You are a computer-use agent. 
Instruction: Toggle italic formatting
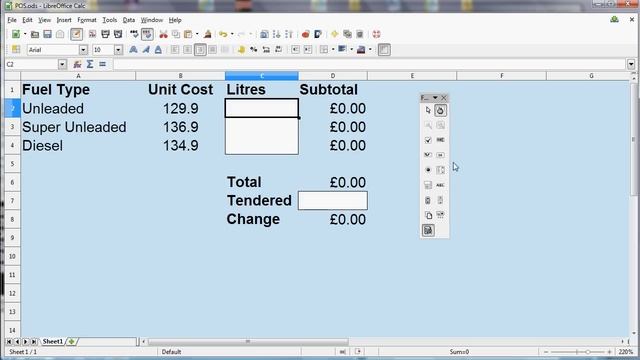point(146,50)
